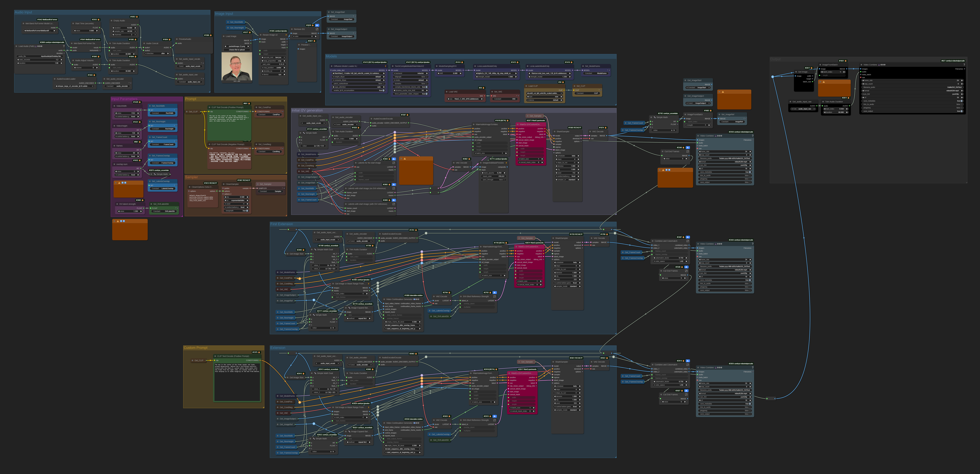This screenshot has height=474, width=980.
Task: Increase VideoWidth value with right arrow
Action: pyautogui.click(x=138, y=113)
